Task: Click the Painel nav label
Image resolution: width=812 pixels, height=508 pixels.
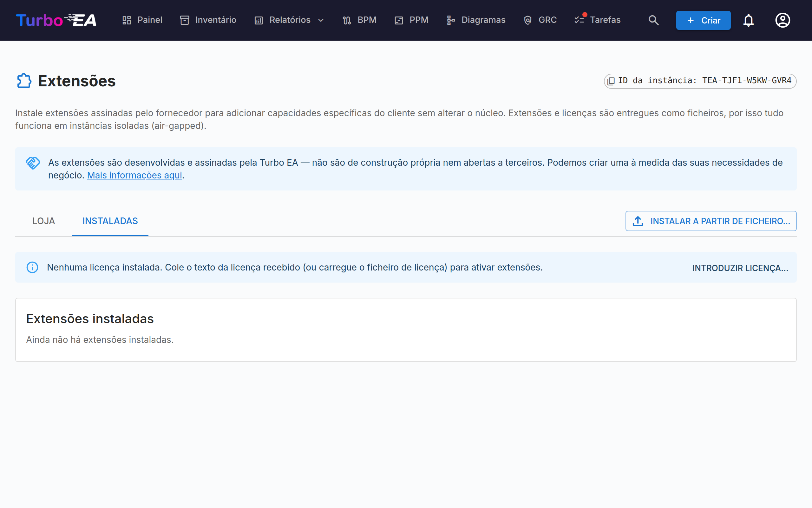Action: coord(150,20)
